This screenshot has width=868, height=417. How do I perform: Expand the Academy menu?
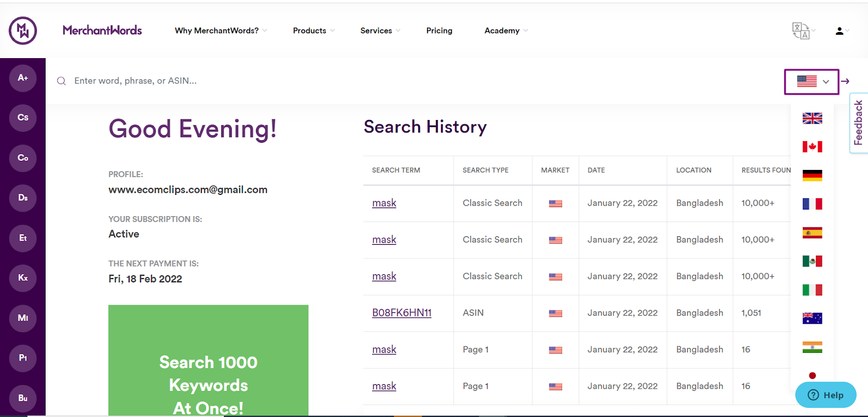point(506,31)
